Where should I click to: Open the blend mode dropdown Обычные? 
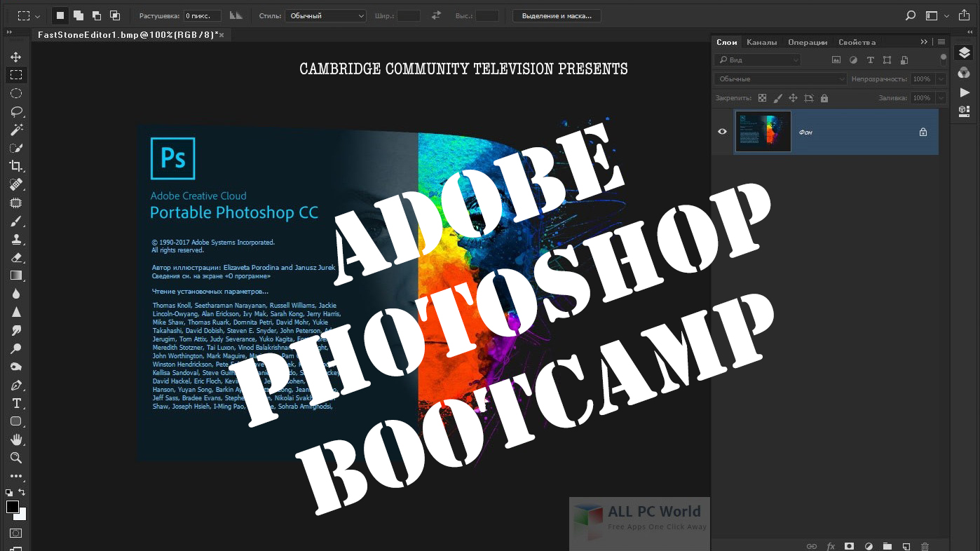[781, 79]
